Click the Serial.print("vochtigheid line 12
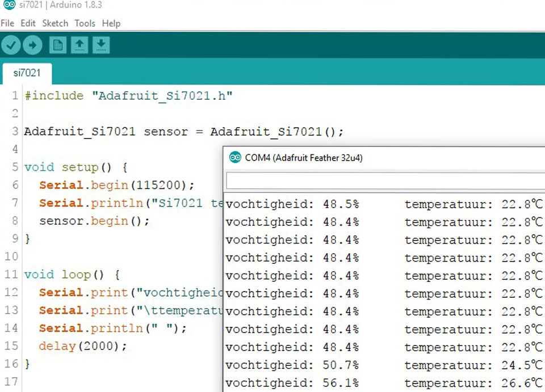This screenshot has width=545, height=392. [131, 292]
